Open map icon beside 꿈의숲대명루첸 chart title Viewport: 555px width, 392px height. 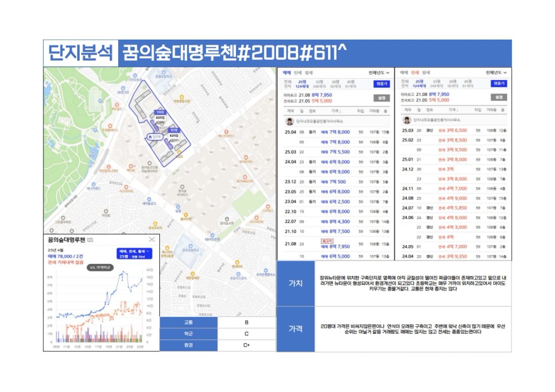click(x=90, y=240)
